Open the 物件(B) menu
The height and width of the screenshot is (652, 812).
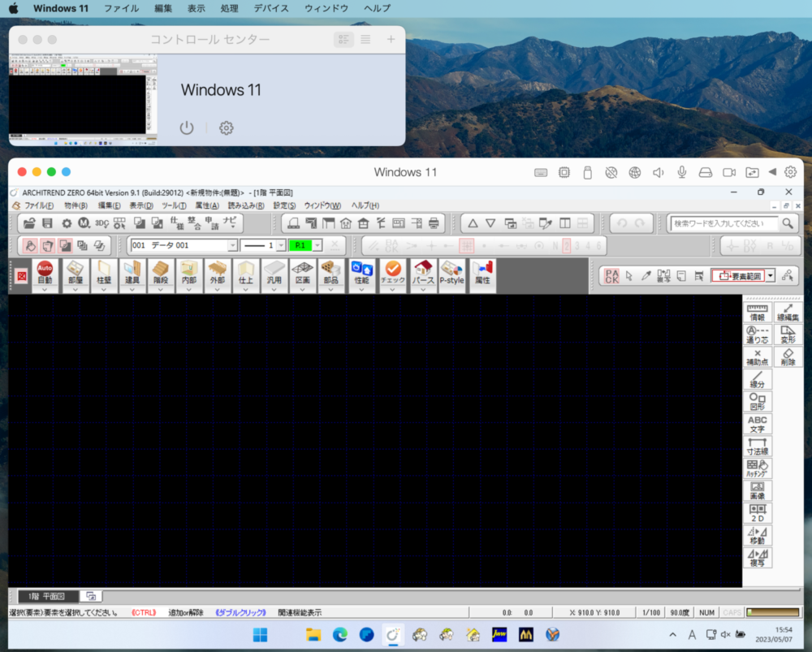point(76,205)
